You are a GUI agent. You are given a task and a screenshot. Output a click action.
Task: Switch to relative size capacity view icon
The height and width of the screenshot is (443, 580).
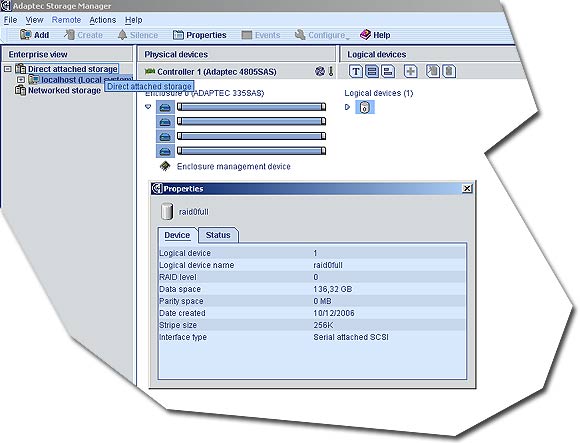click(388, 71)
